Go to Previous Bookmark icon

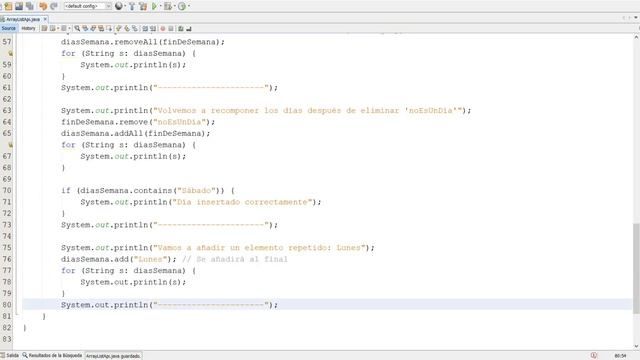118,28
